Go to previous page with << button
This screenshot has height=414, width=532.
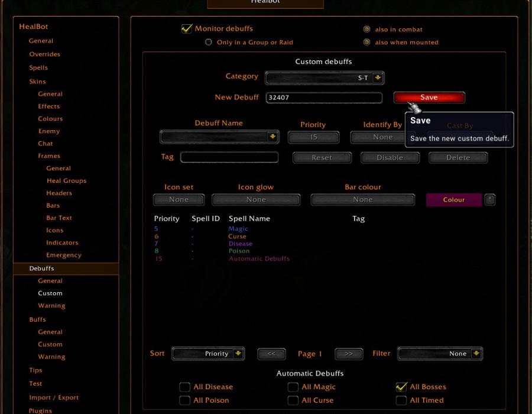pyautogui.click(x=271, y=354)
